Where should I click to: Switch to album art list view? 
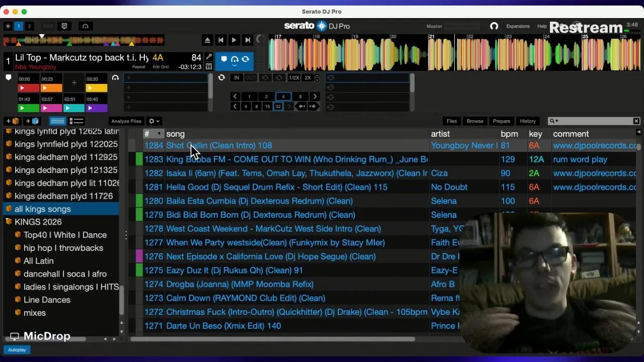[x=76, y=121]
